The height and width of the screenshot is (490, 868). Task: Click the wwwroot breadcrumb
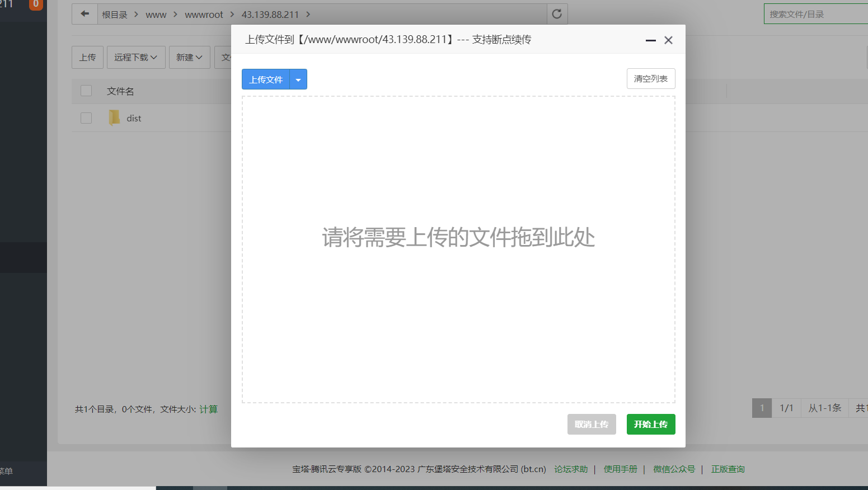pyautogui.click(x=204, y=15)
